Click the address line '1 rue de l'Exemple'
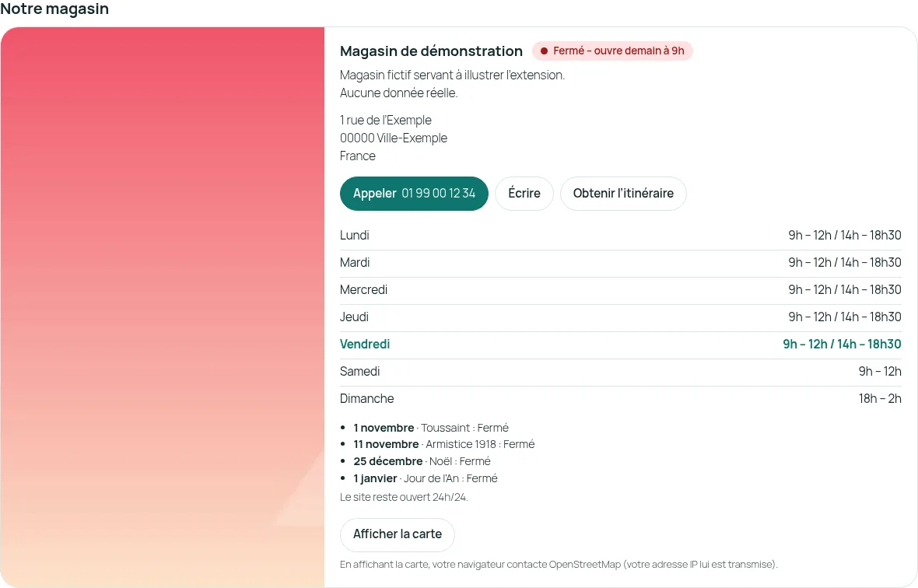918x588 pixels. point(386,121)
